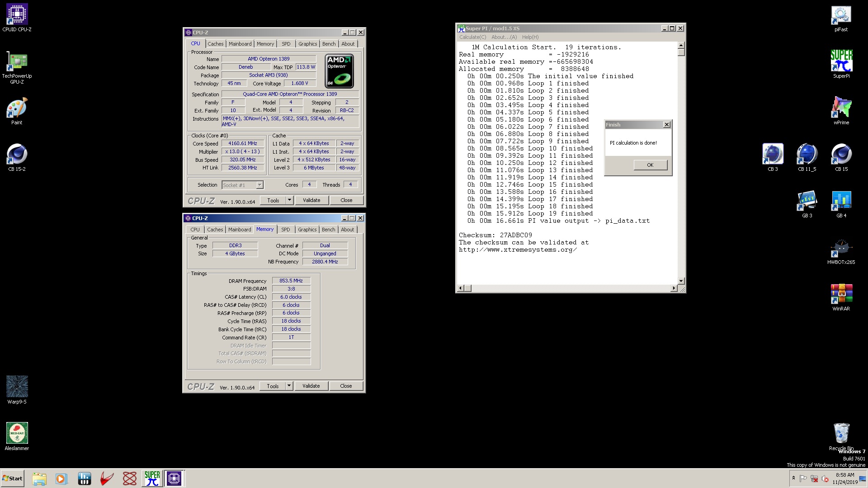The image size is (868, 488).
Task: Open the CPUID CPU-Z desktop shortcut
Action: point(17,18)
